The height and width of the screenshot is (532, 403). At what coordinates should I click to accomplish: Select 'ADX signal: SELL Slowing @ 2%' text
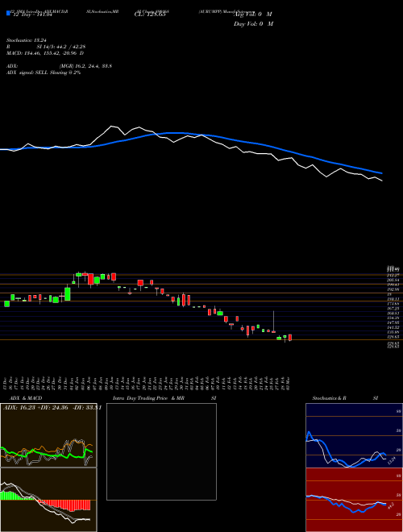coord(44,73)
